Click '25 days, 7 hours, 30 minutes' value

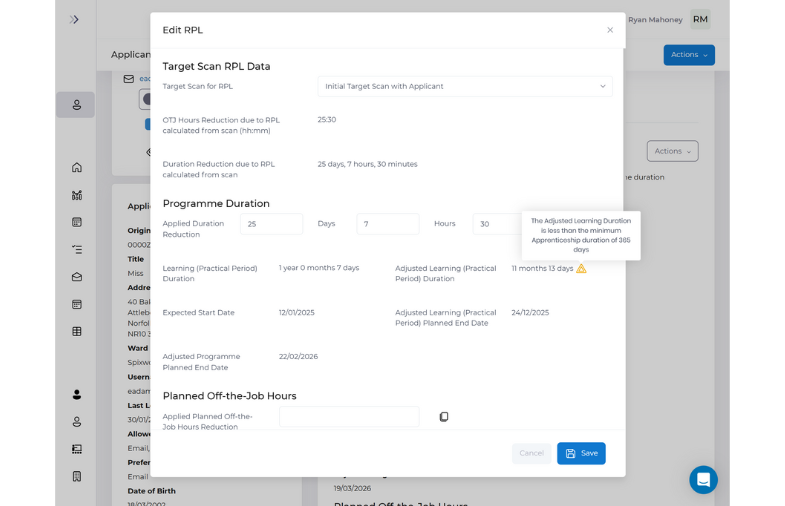367,164
